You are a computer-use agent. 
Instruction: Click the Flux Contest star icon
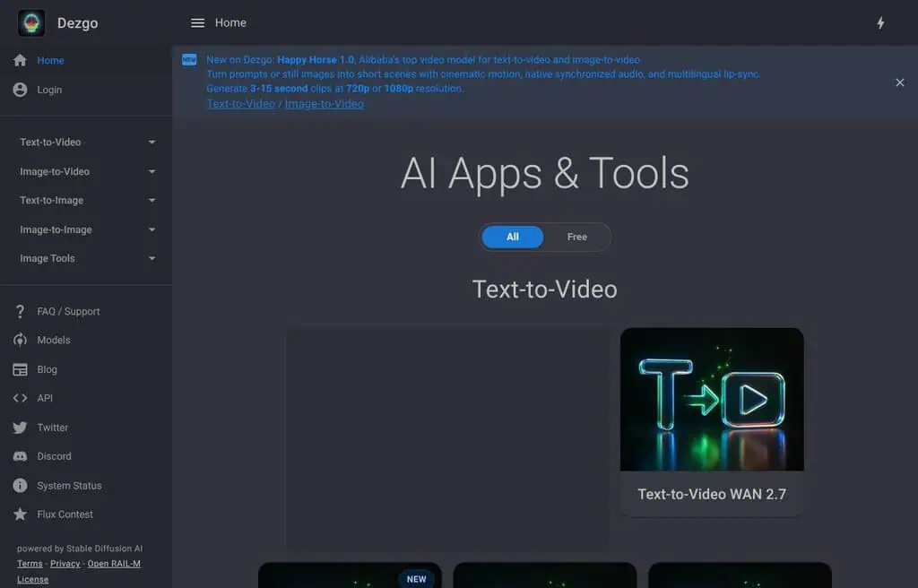[x=20, y=514]
